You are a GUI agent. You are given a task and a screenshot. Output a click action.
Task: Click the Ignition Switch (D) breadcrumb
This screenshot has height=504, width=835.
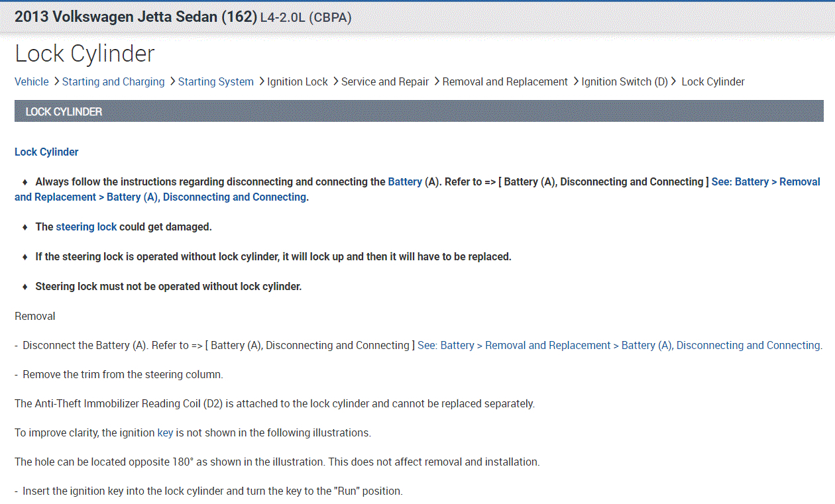[x=624, y=81]
